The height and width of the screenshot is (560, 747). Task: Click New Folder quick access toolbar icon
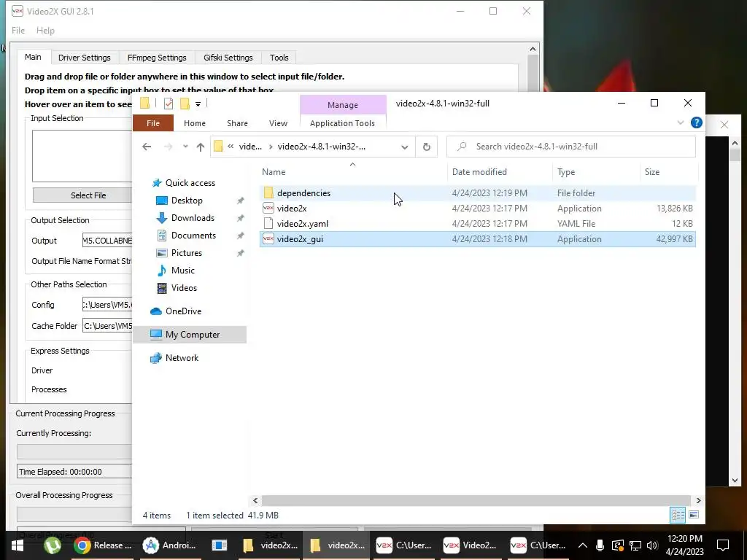click(x=185, y=104)
